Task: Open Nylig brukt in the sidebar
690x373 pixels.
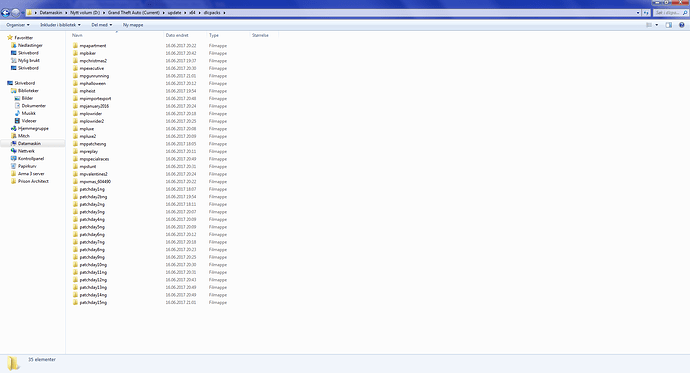Action: point(29,60)
